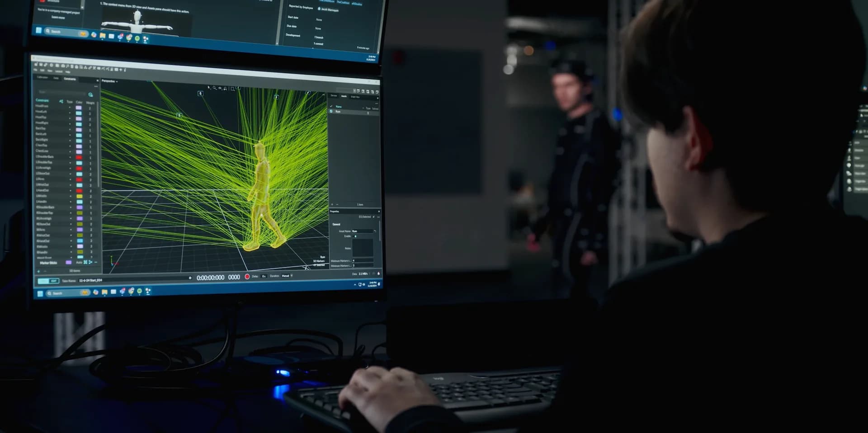This screenshot has width=868, height=433.
Task: Switch to the Devices tab
Action: click(x=334, y=95)
